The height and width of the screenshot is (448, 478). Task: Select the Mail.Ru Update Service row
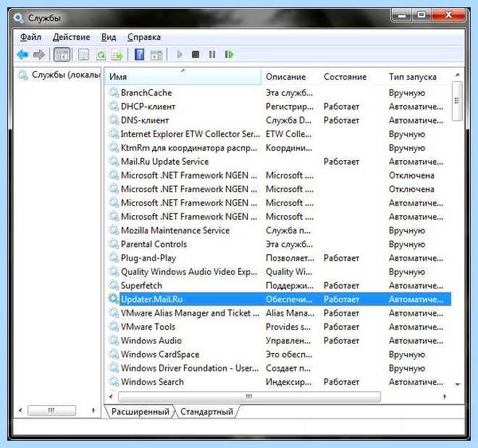pyautogui.click(x=280, y=161)
